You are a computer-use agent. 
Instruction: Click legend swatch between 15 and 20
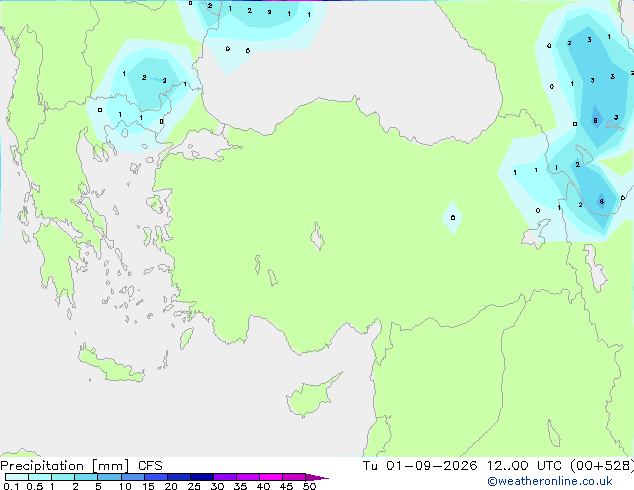pyautogui.click(x=156, y=477)
